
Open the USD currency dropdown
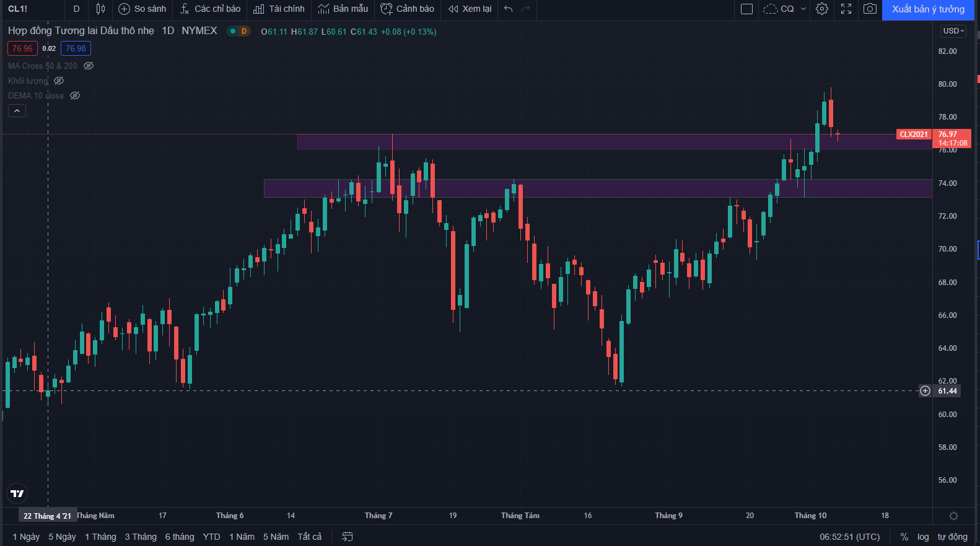coord(953,31)
